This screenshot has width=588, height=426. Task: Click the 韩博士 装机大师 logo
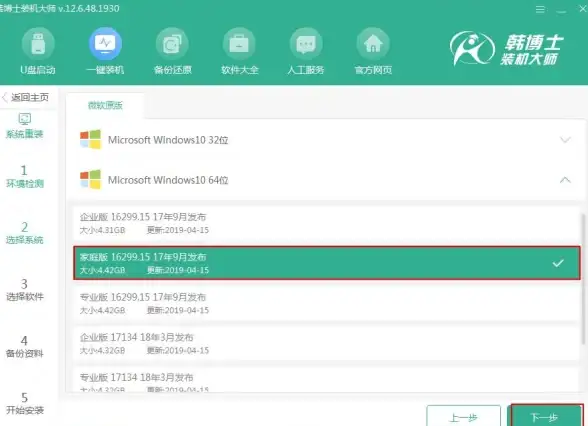tap(507, 49)
